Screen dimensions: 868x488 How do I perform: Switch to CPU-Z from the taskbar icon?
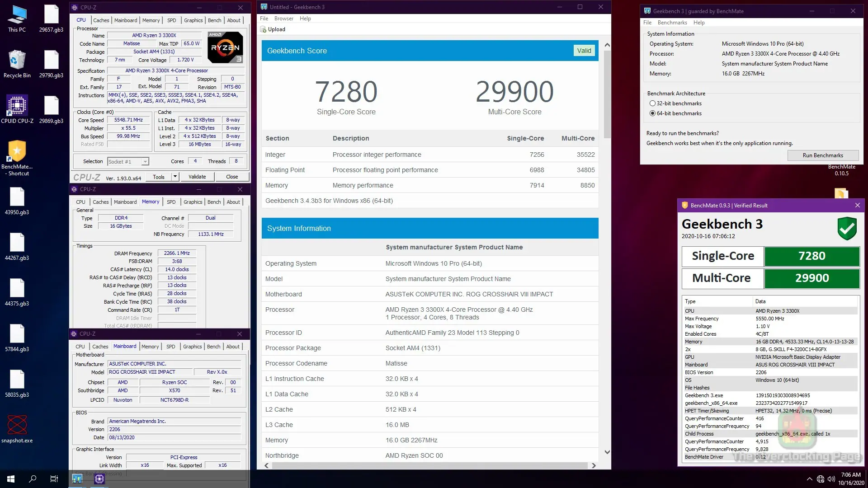(99, 479)
